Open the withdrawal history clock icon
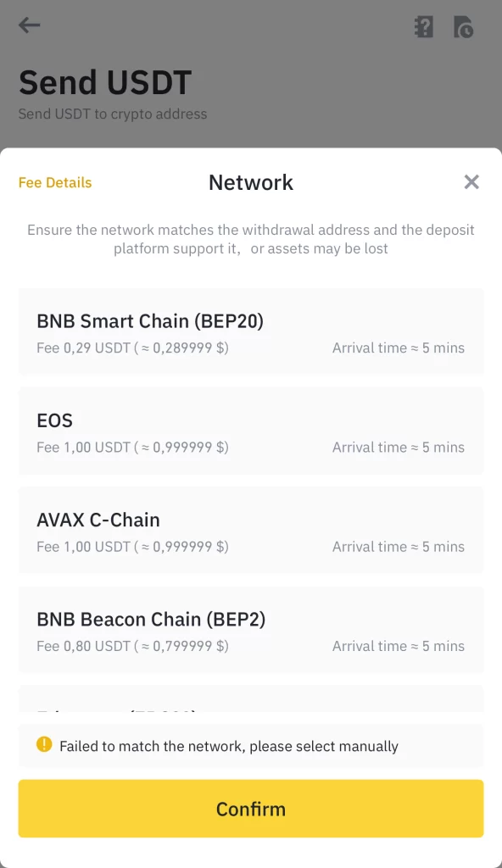This screenshot has width=502, height=868. [x=463, y=26]
